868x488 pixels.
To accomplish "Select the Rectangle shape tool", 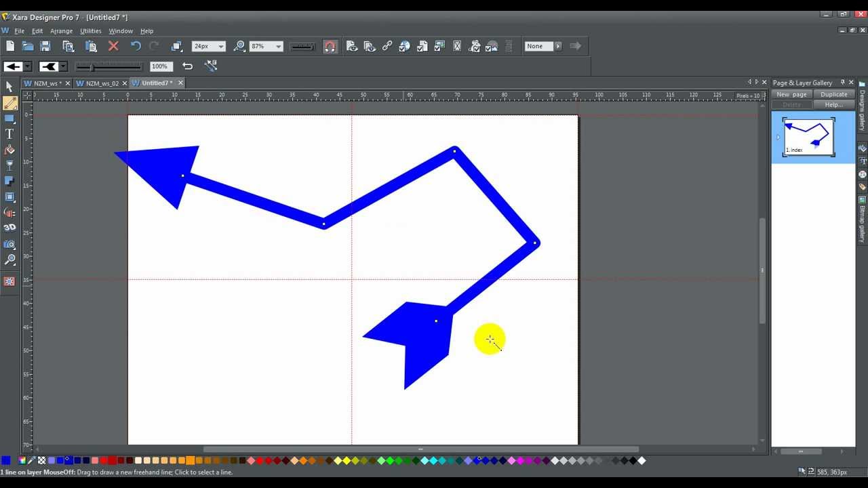I will [x=9, y=119].
